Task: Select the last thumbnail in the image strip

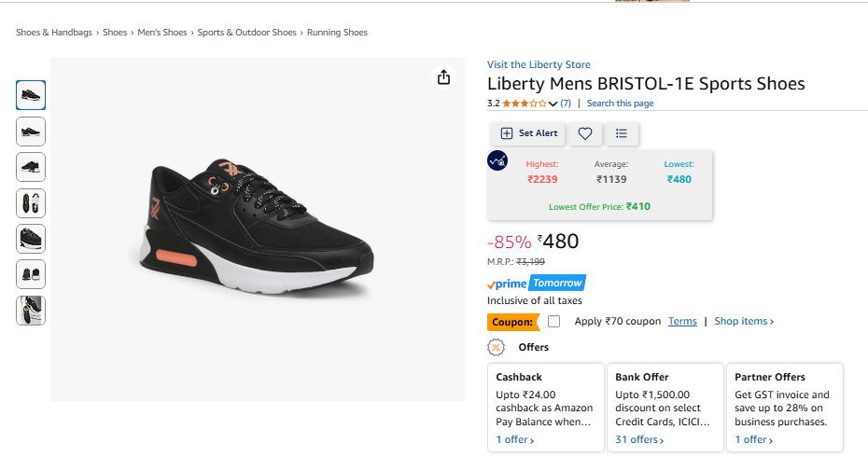Action: click(x=31, y=311)
